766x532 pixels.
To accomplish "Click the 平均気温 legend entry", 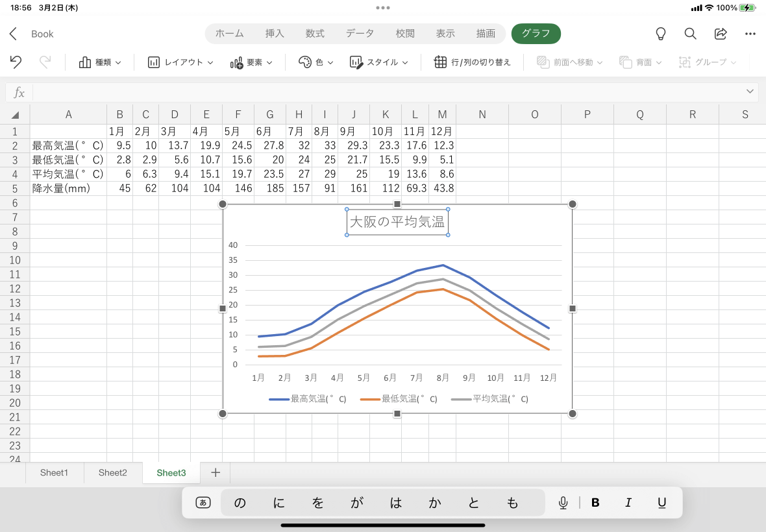I will point(489,399).
